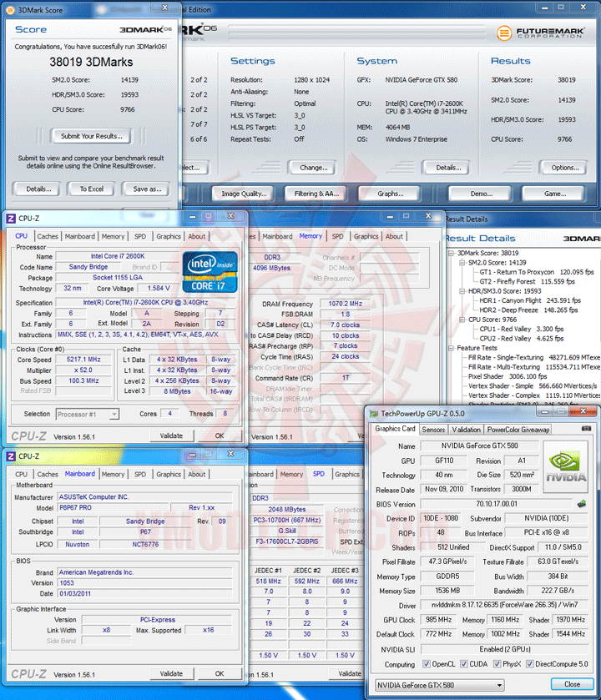Image resolution: width=601 pixels, height=700 pixels.
Task: Collapse the 3DMark Score tree node
Action: (x=452, y=253)
